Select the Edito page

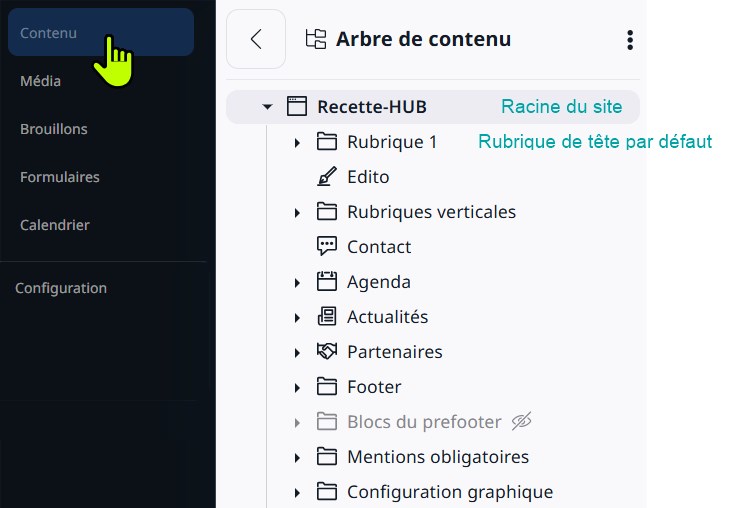click(368, 177)
